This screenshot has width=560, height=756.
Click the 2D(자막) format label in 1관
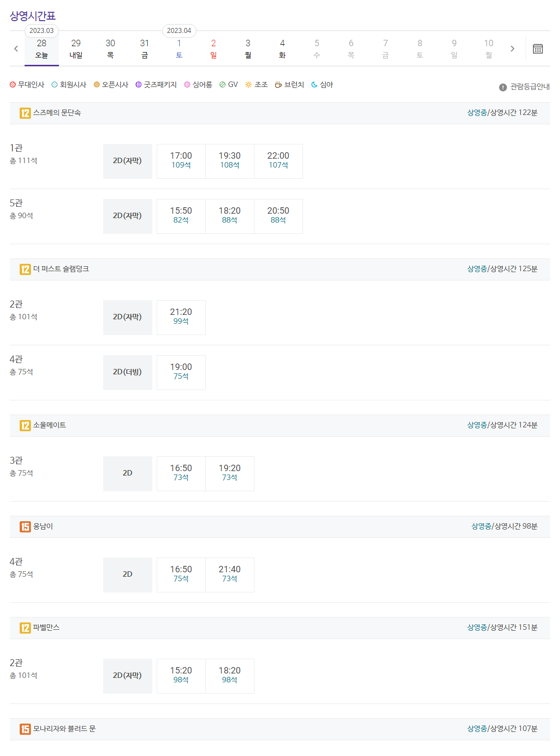pyautogui.click(x=128, y=161)
